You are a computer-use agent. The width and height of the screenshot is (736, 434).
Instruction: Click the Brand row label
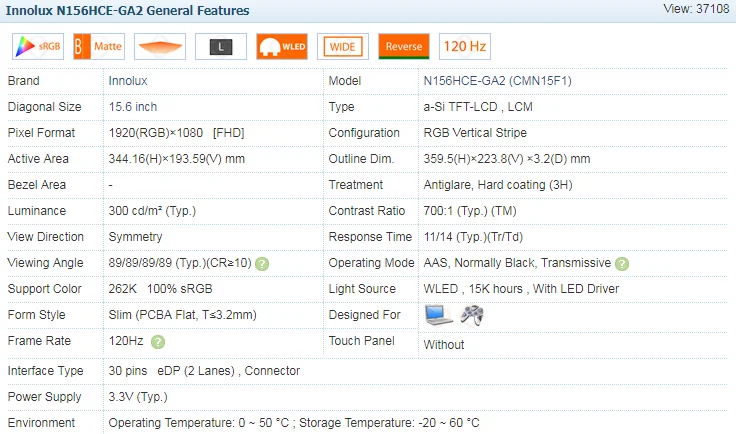pyautogui.click(x=23, y=81)
